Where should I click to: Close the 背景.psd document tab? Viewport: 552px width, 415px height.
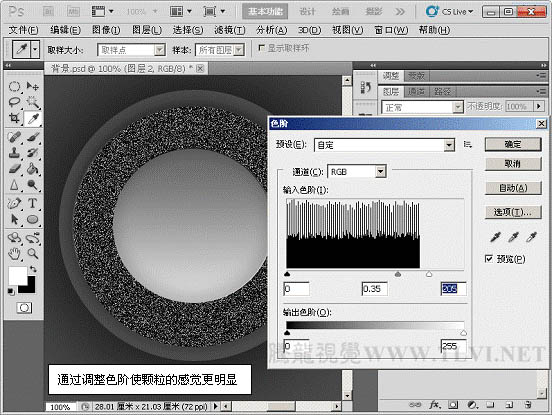point(200,68)
